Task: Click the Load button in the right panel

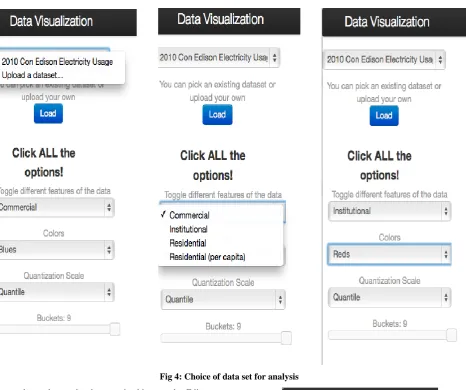Action: click(384, 116)
